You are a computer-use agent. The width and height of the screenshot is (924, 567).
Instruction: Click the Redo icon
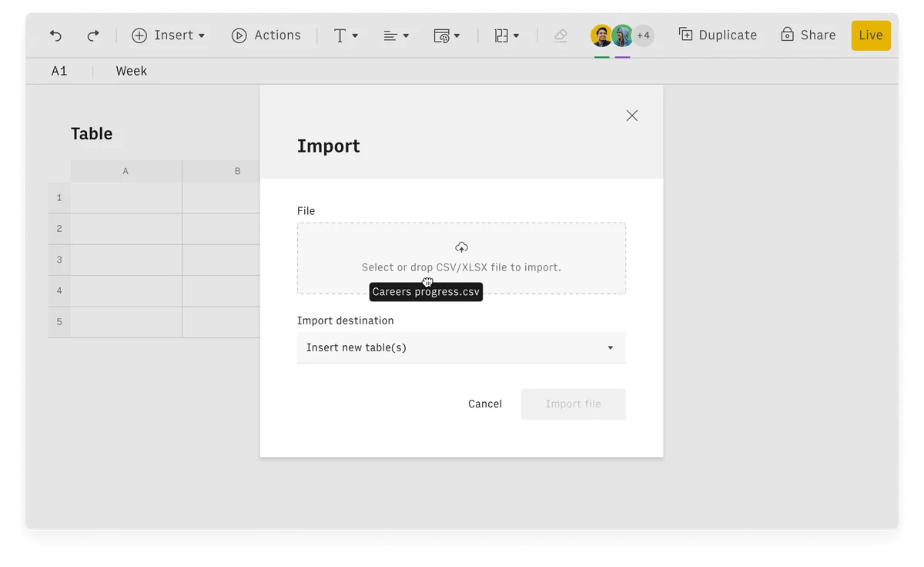(x=91, y=35)
